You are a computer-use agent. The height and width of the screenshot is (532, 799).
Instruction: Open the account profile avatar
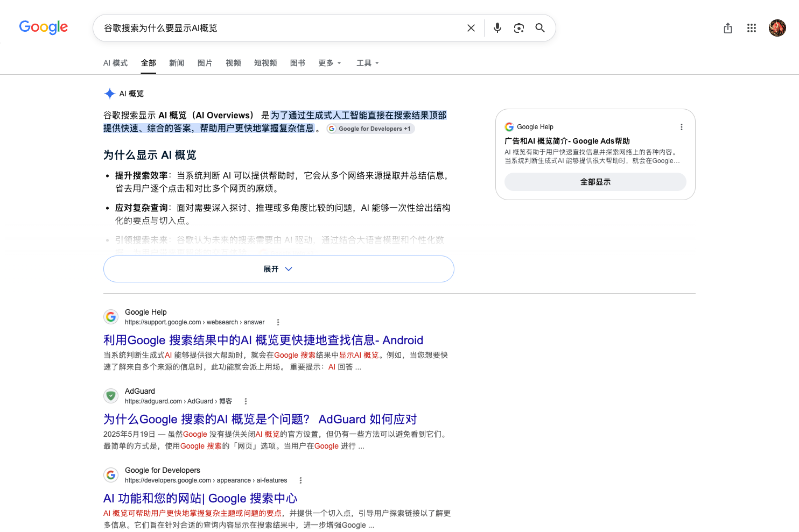pos(777,28)
